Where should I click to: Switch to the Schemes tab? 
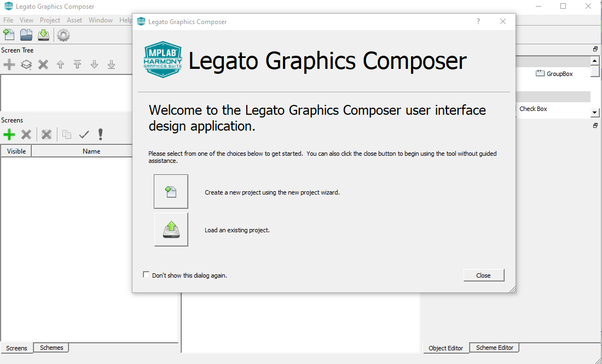[x=51, y=348]
